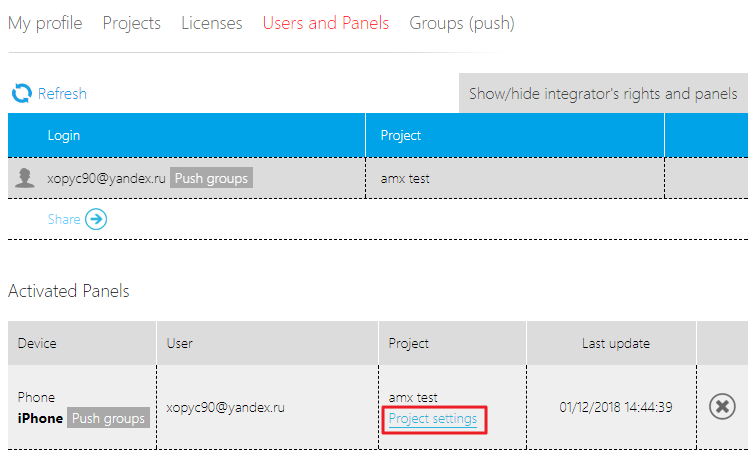Click Push groups badge next to iPhone
756x456 pixels.
pyautogui.click(x=108, y=418)
